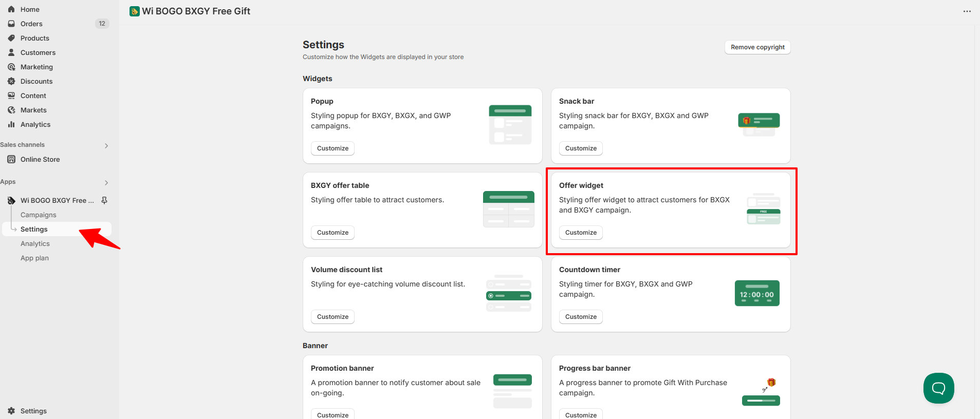Customize the Volume discount list
Screen dimensions: 980x419
pyautogui.click(x=332, y=317)
